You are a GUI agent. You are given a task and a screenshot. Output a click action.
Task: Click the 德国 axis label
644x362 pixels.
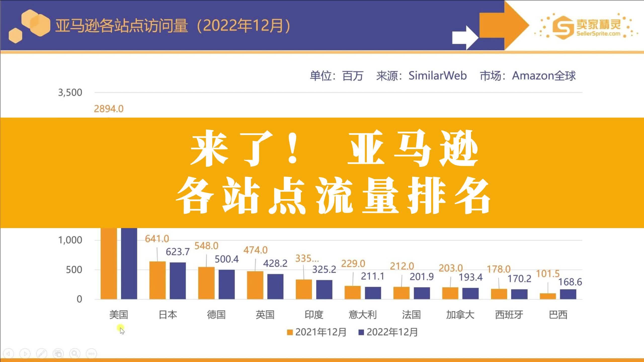click(x=216, y=315)
